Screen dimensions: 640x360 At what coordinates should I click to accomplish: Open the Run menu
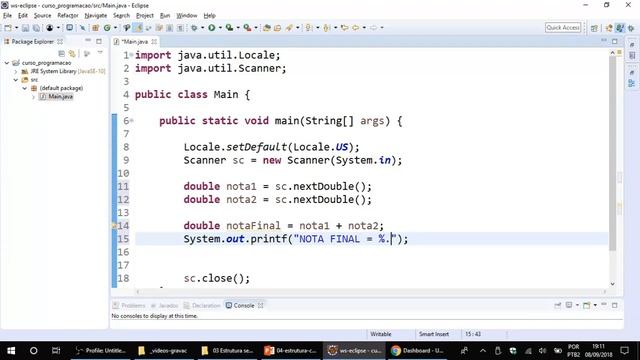pyautogui.click(x=165, y=16)
